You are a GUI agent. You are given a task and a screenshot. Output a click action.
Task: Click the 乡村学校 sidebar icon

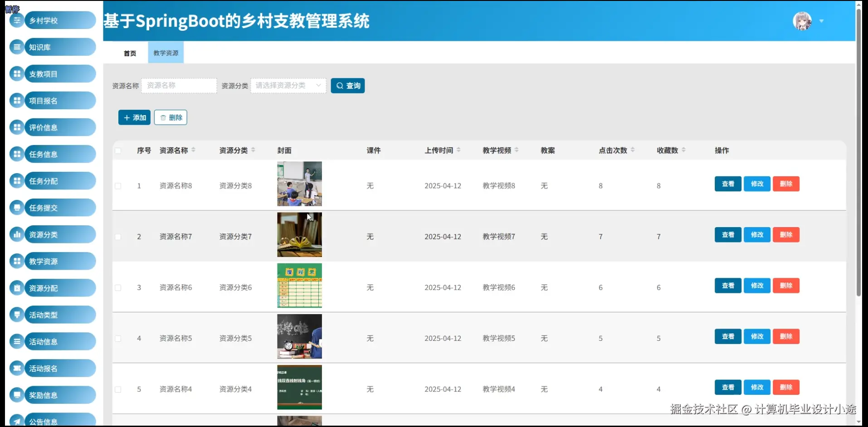tap(17, 20)
